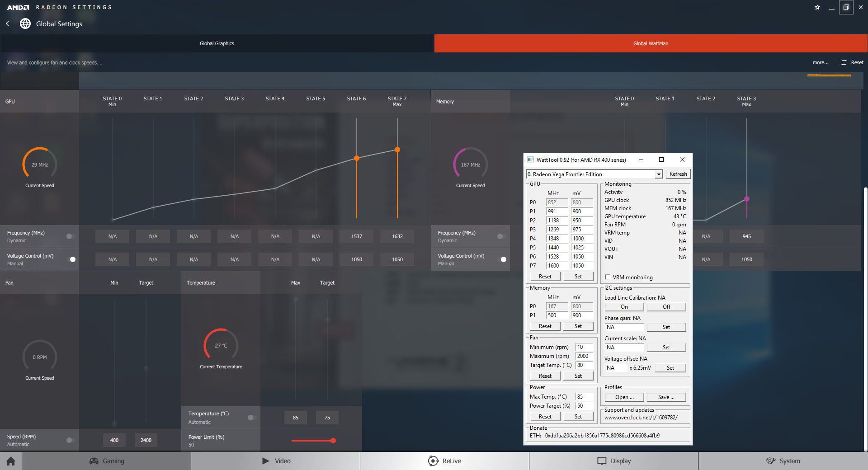Screen dimensions: 868x470
Task: Toggle Temperature Automatic switch
Action: click(x=252, y=418)
